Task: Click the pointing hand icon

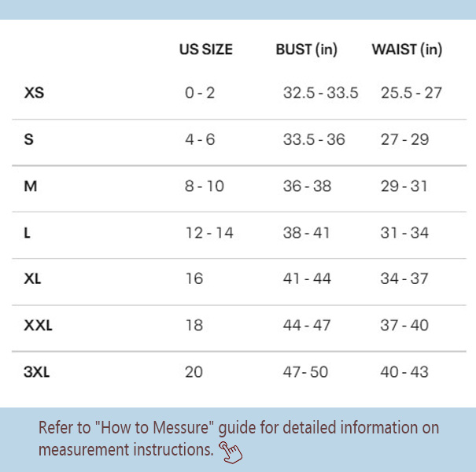Action: click(231, 451)
